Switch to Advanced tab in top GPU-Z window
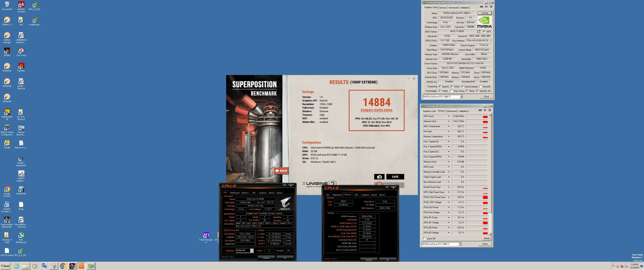644x270 pixels. pyautogui.click(x=453, y=7)
